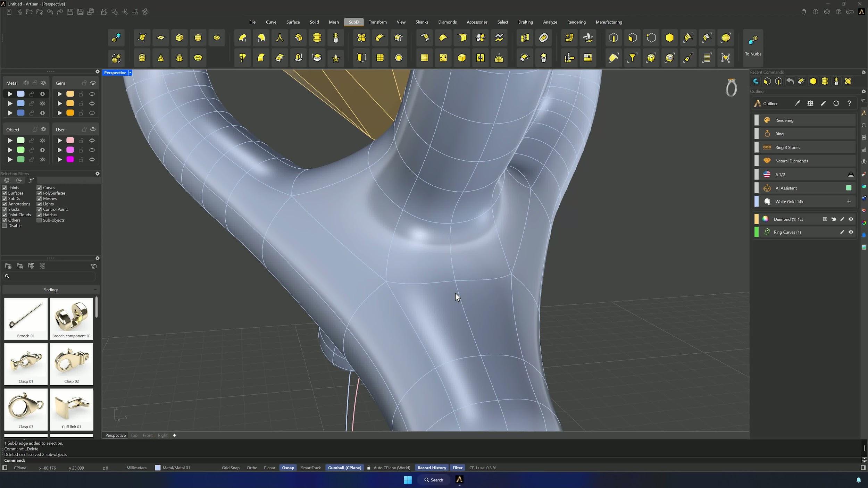Toggle Gumball (CPlane) in status bar
Image resolution: width=868 pixels, height=488 pixels.
[x=344, y=468]
